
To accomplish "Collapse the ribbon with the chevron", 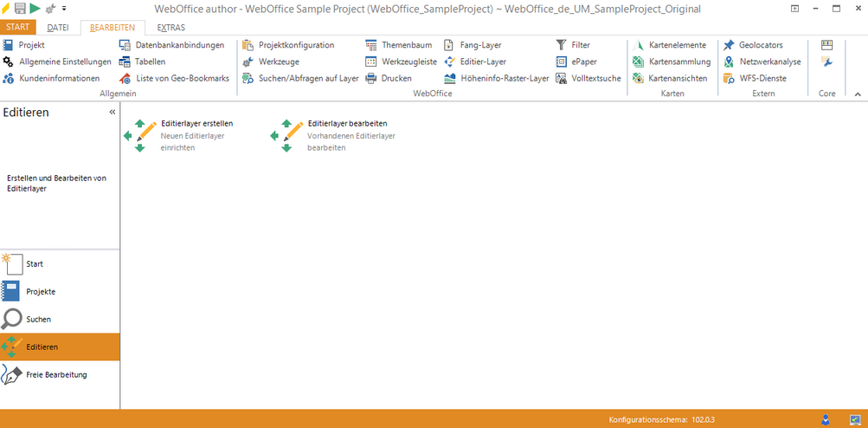I will tap(858, 94).
